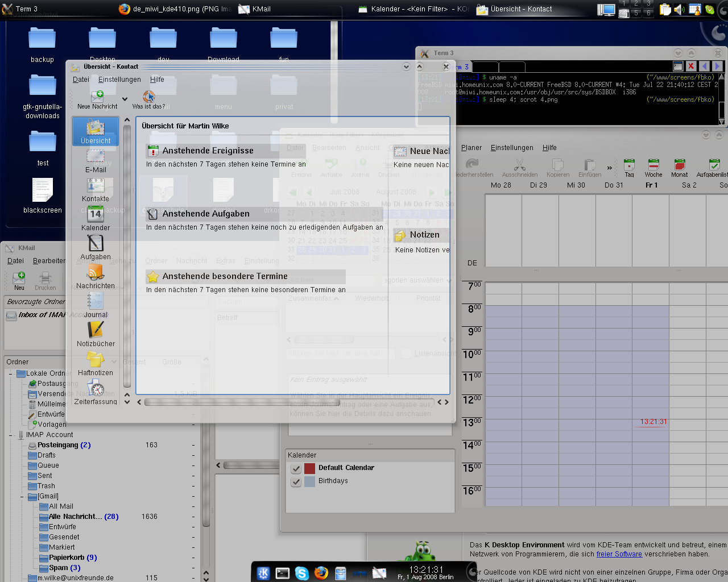Select Kontakte in the Kontact sidebar

(x=96, y=190)
